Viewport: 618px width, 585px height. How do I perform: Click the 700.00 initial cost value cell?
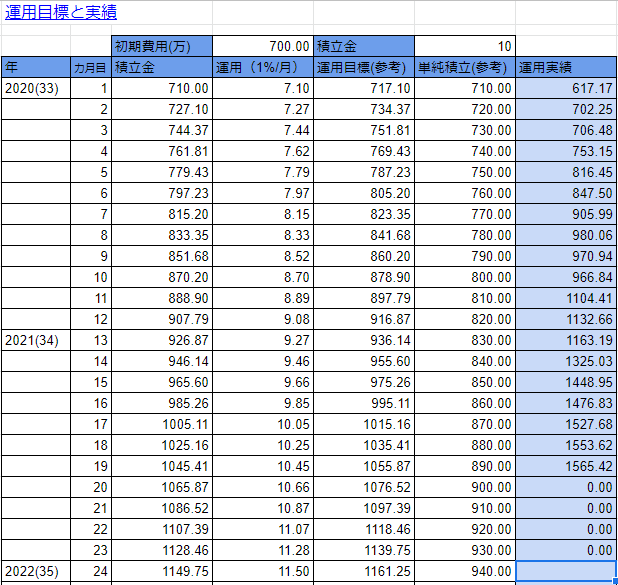coord(262,46)
